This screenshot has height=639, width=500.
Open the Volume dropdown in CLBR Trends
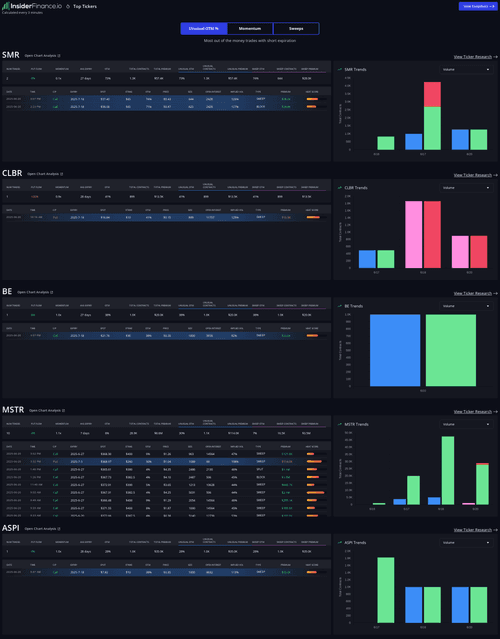click(x=466, y=187)
